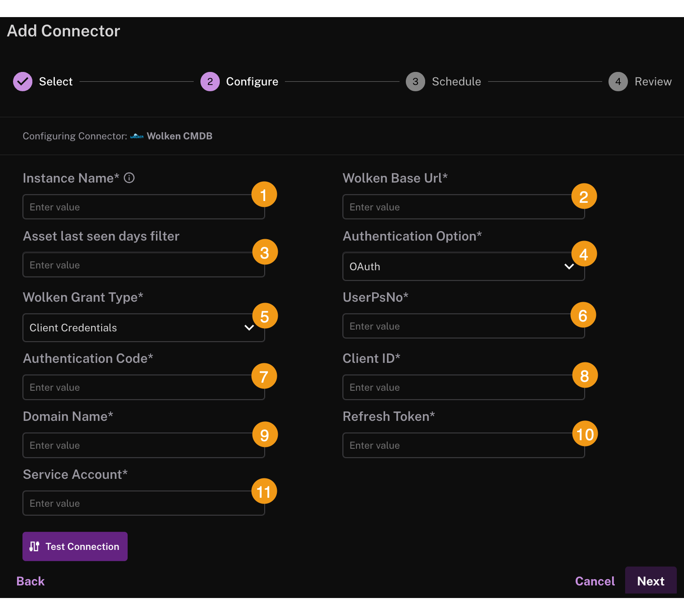Click the Wolken CMDB logo icon

(137, 136)
